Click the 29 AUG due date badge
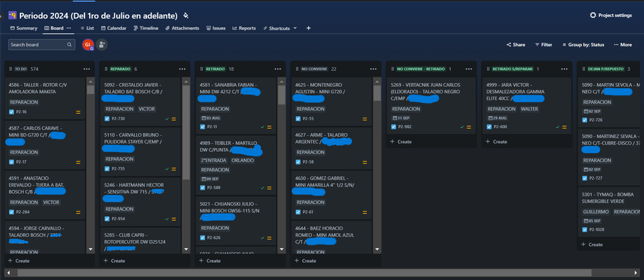 497,118
